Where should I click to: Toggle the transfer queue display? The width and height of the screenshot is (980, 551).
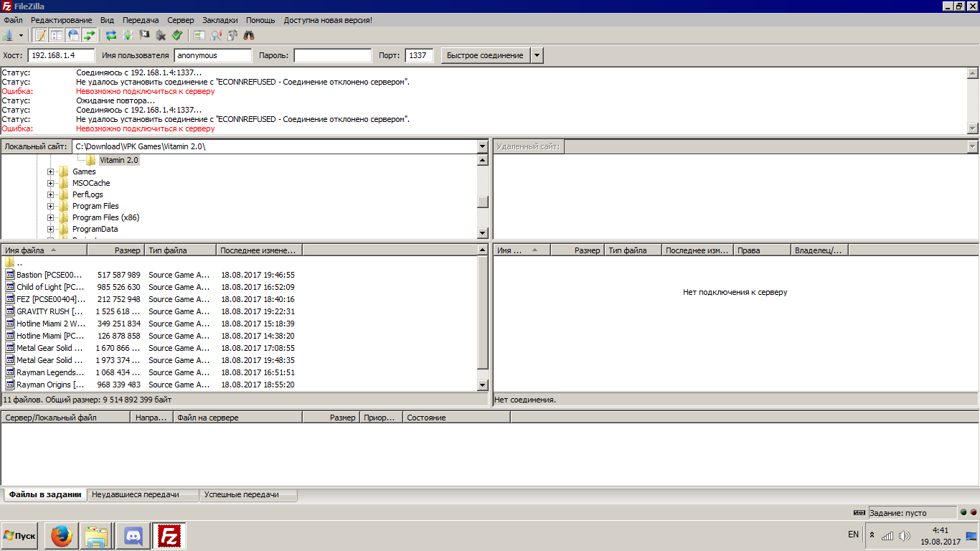point(90,34)
